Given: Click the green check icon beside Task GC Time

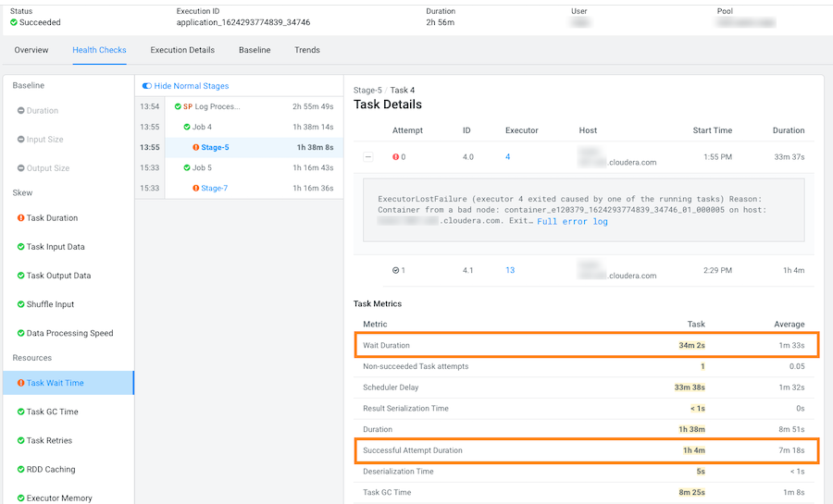Looking at the screenshot, I should pyautogui.click(x=20, y=412).
